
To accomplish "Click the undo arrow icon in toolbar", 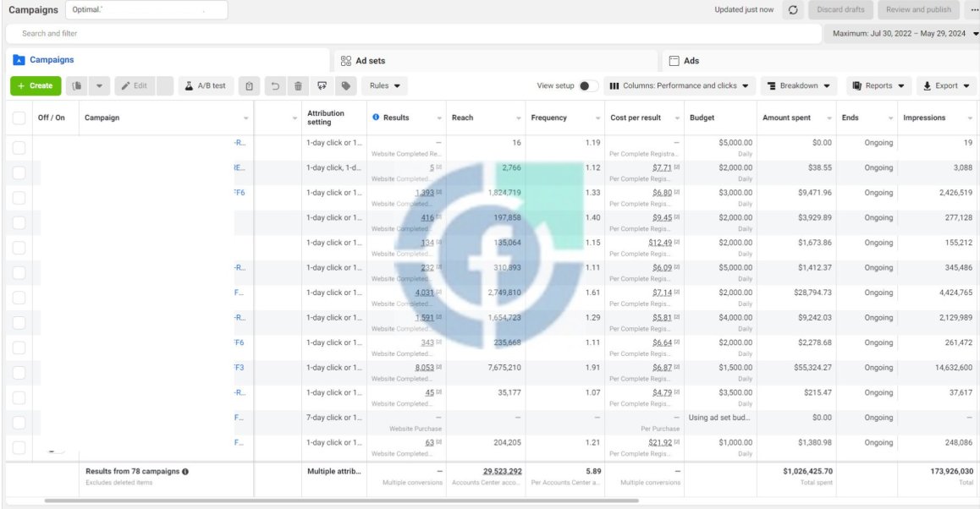I will 275,86.
